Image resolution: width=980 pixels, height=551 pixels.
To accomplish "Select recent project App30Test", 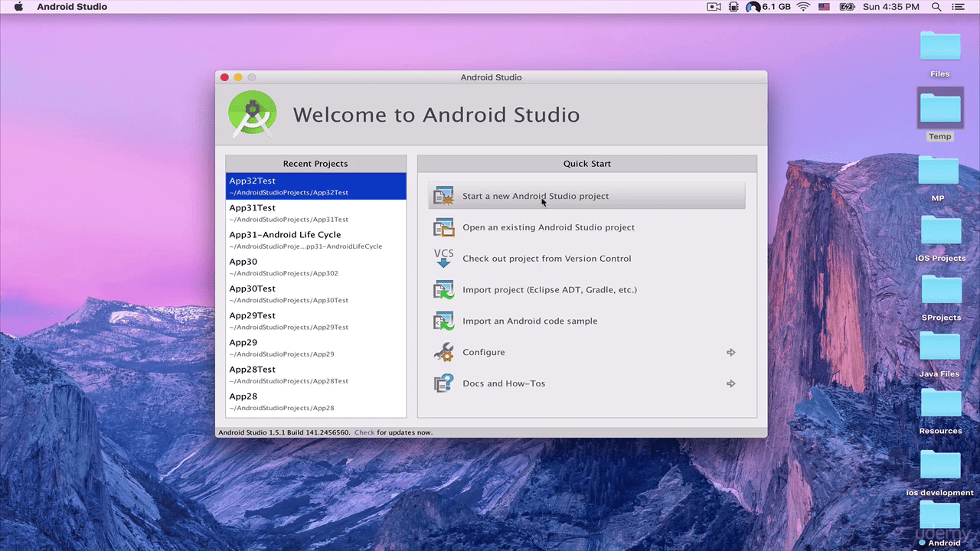I will coord(316,294).
